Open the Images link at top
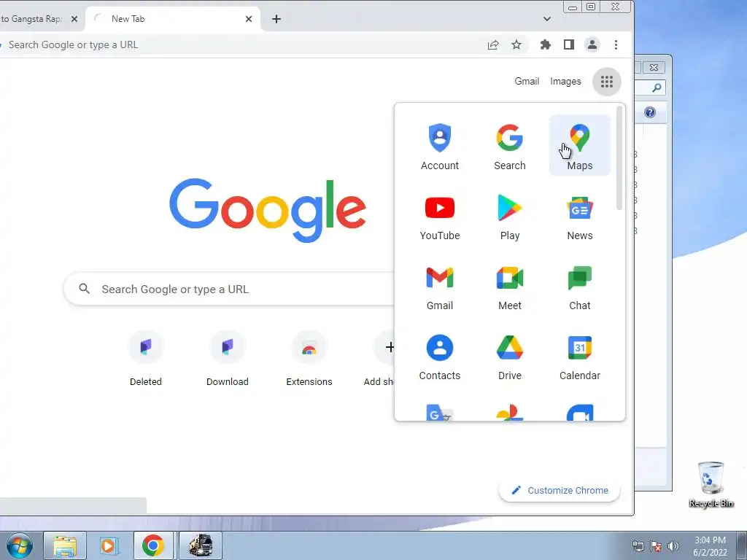 pos(565,82)
